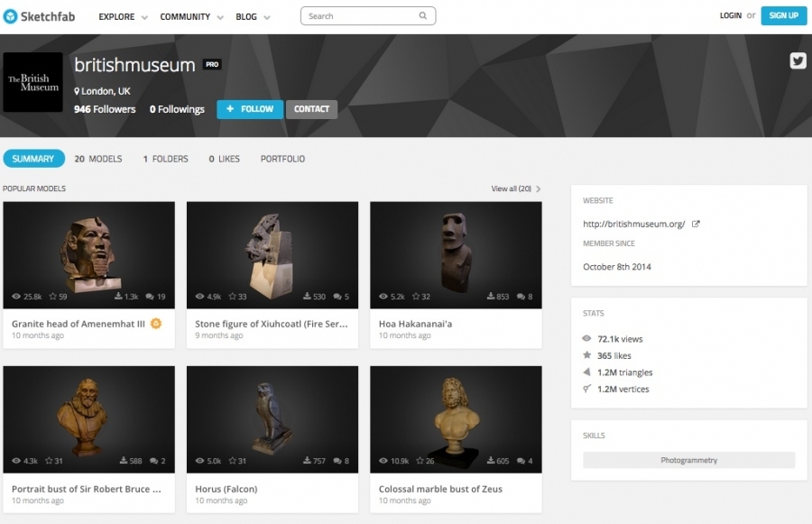The image size is (812, 524).
Task: Open the 0 Likes tab
Action: [225, 159]
